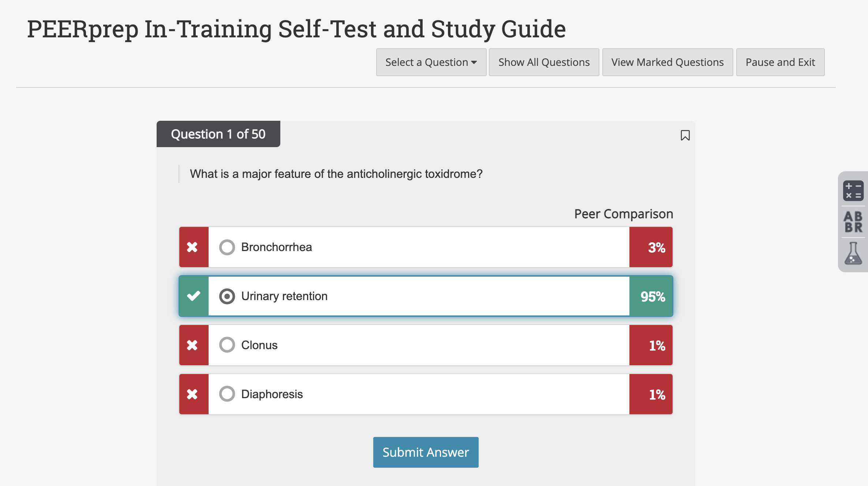Open View Marked Questions

coord(667,62)
